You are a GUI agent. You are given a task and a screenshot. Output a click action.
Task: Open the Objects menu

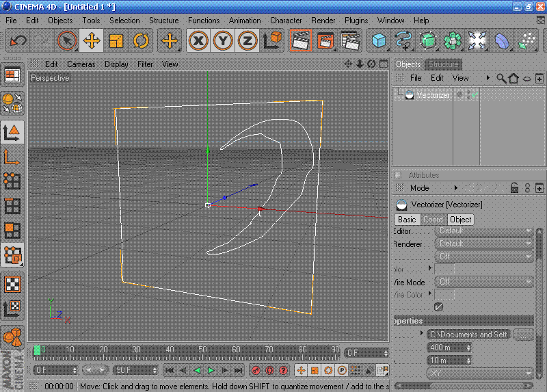click(60, 21)
